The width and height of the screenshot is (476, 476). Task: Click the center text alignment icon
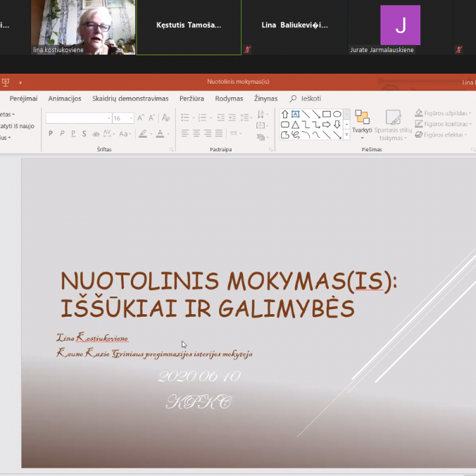[x=197, y=133]
